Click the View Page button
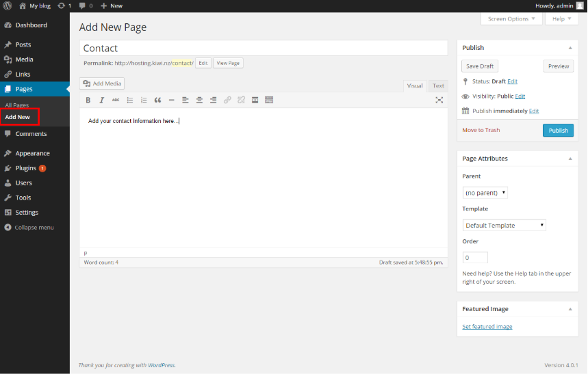 pyautogui.click(x=228, y=63)
